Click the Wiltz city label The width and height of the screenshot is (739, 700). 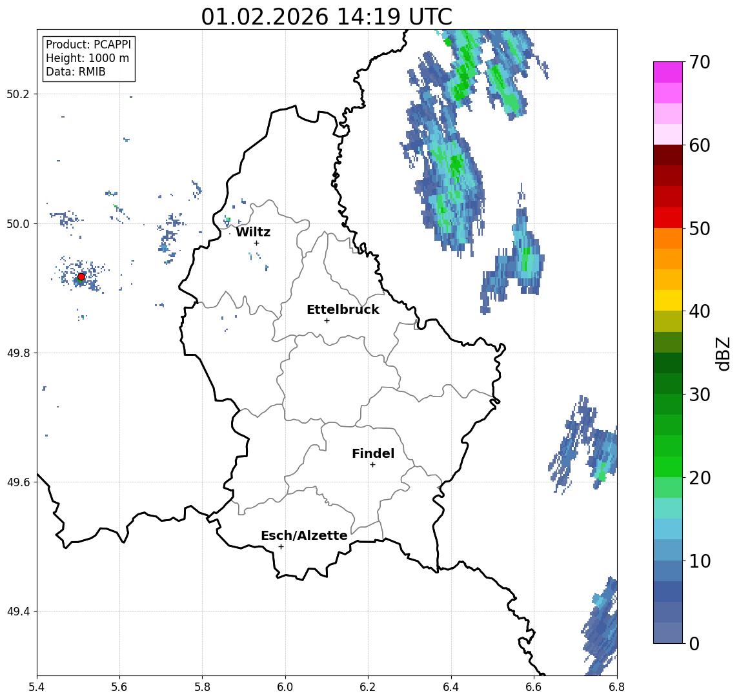(x=253, y=232)
